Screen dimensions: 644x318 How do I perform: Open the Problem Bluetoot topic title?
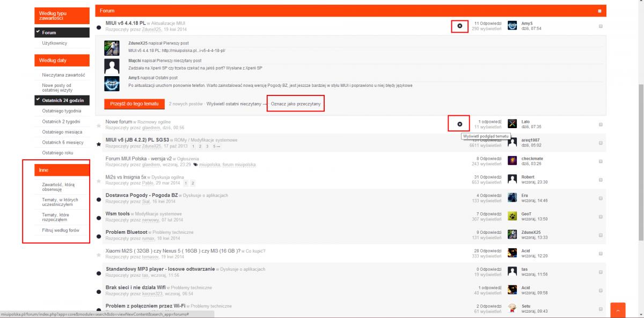coord(126,232)
